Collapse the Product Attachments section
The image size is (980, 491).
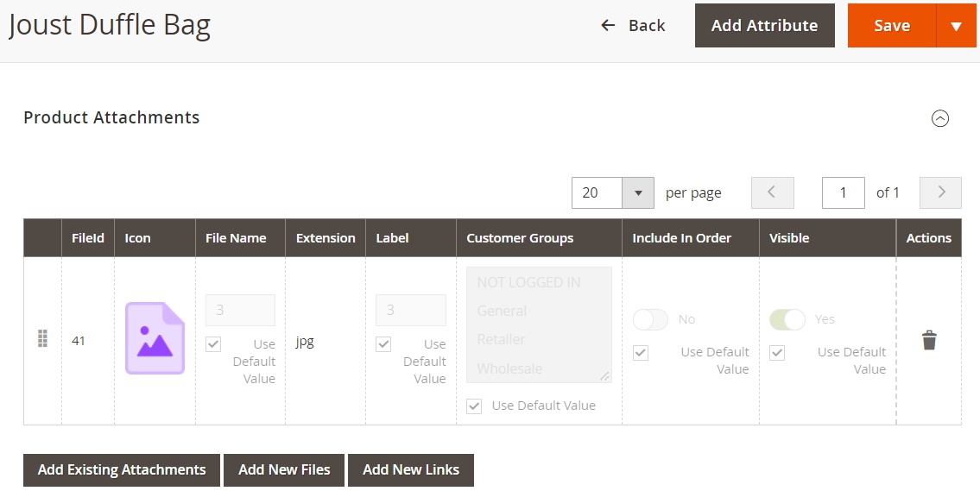click(x=940, y=118)
